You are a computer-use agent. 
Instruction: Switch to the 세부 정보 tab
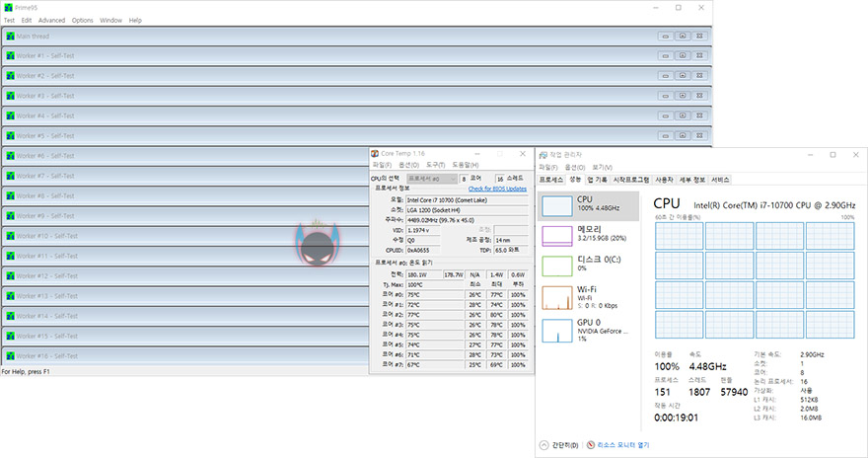click(692, 180)
